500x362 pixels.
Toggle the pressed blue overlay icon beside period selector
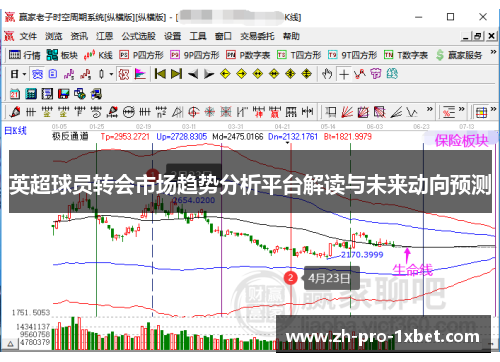pos(37,74)
